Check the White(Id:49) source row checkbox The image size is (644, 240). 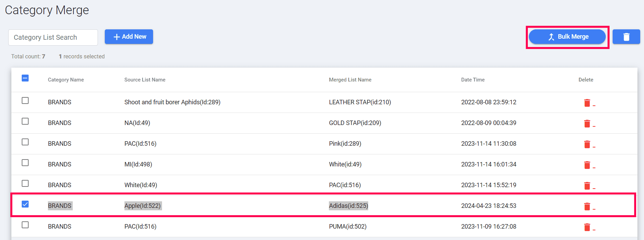pos(25,183)
